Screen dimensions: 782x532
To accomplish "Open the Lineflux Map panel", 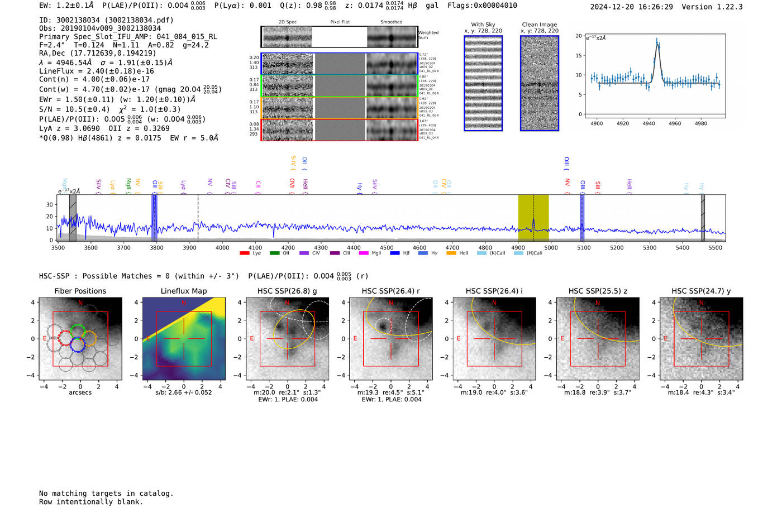I will (184, 338).
